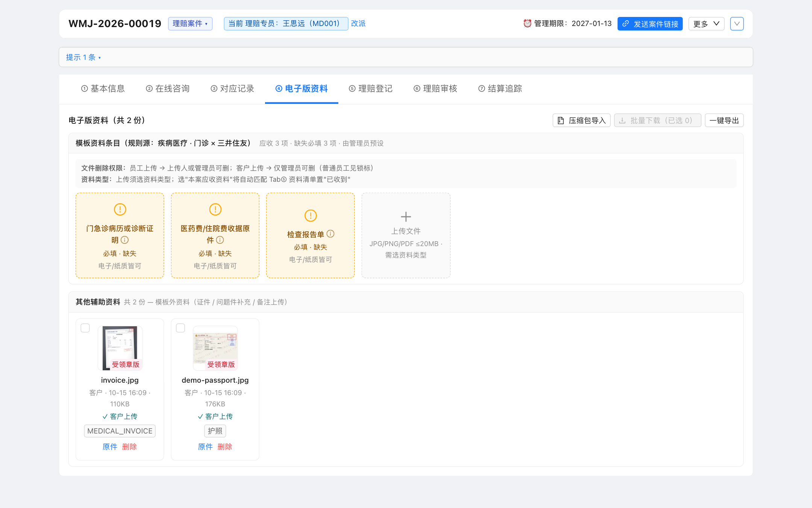The image size is (812, 508).
Task: Open the 更多 dropdown menu
Action: [706, 24]
